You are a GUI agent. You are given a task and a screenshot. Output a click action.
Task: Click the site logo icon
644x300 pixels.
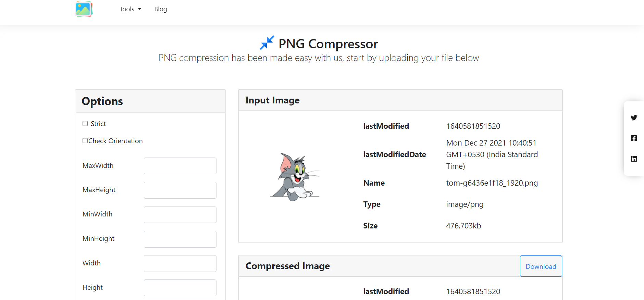[84, 9]
